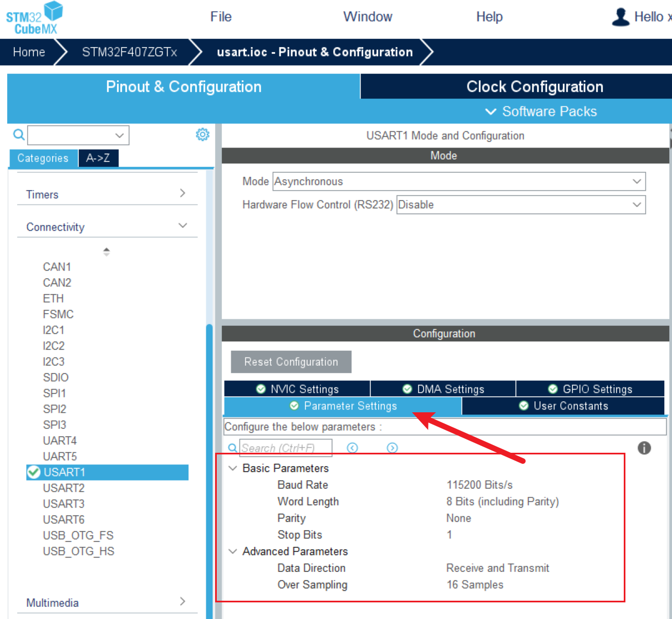Click the magnifier icon by category search
Viewport: 672px width, 619px height.
(x=19, y=135)
